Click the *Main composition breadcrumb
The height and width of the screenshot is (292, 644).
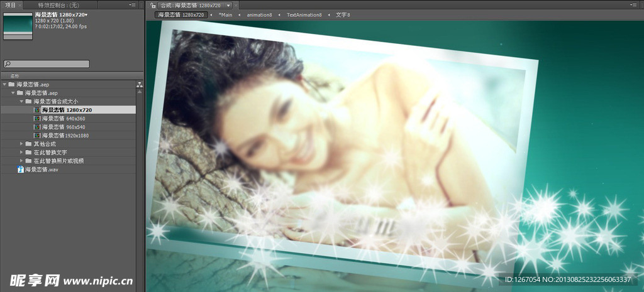click(225, 14)
